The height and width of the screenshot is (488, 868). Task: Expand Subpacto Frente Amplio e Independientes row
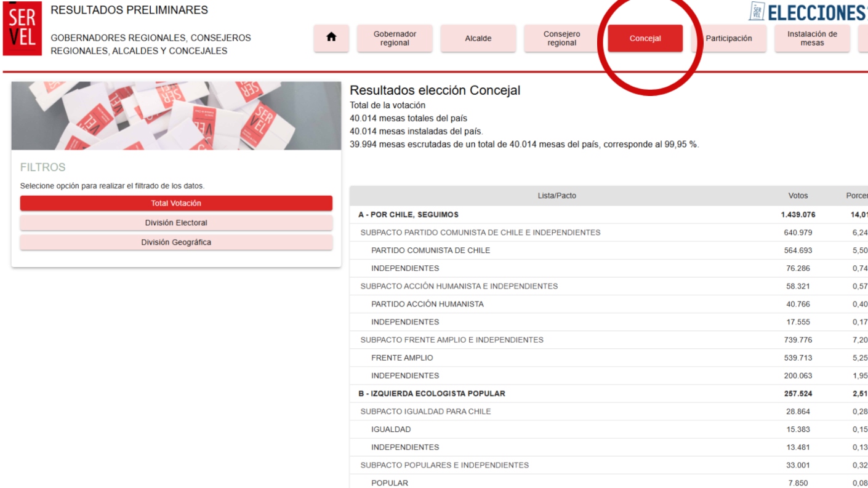[x=452, y=340]
